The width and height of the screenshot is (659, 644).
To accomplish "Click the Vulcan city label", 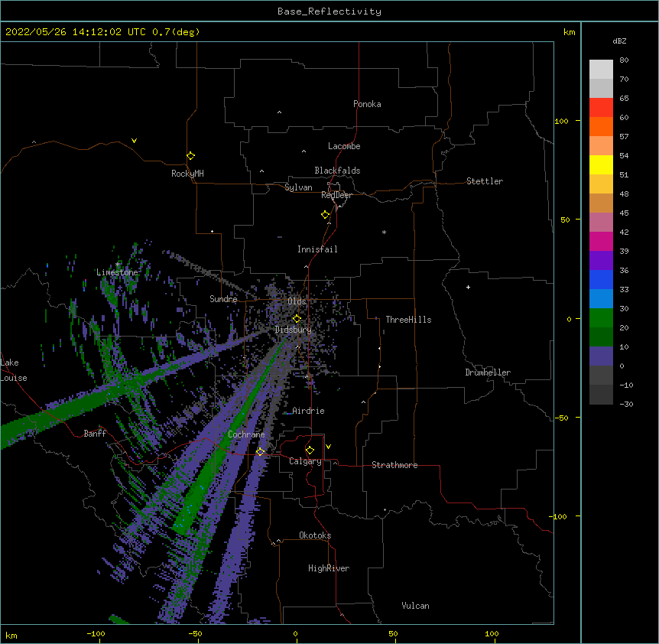I will [x=415, y=606].
